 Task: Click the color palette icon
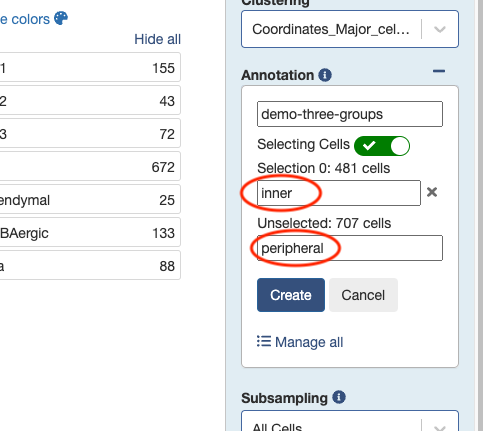coord(61,18)
